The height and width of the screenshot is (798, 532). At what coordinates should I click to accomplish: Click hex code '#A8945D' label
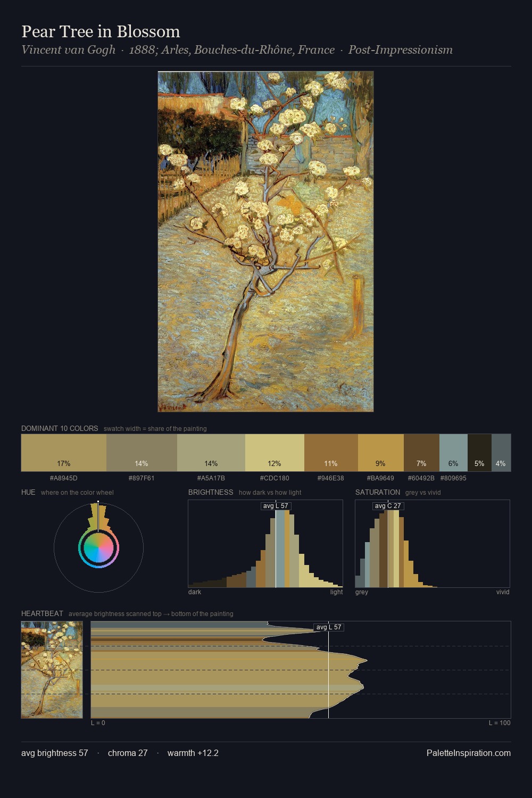(x=64, y=478)
